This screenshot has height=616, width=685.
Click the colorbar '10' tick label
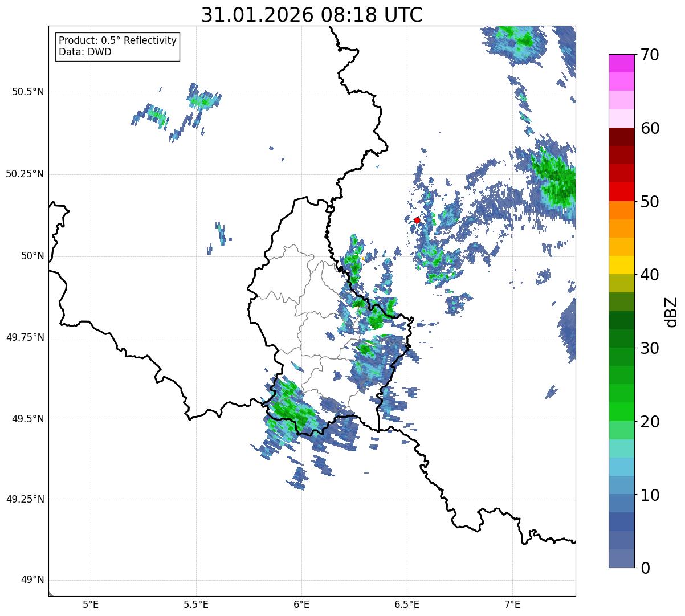pyautogui.click(x=650, y=495)
